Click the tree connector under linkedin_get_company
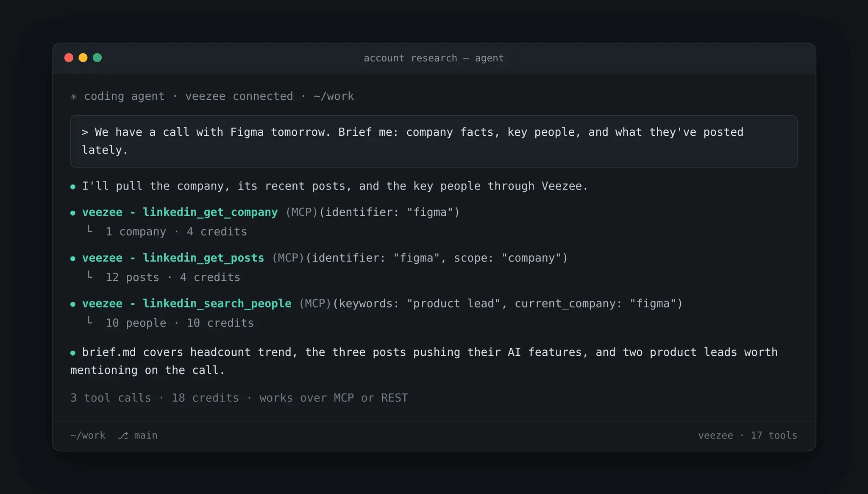 tap(89, 229)
